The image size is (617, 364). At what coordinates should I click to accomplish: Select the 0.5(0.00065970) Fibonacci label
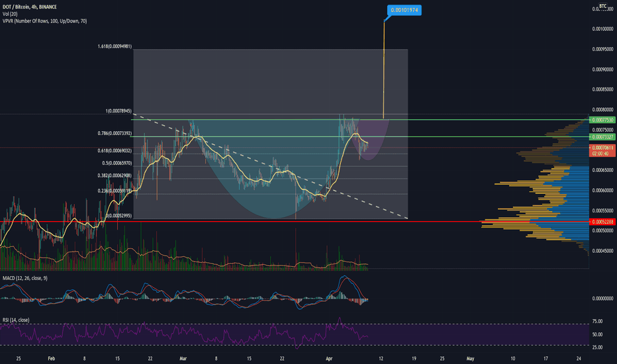[x=117, y=163]
